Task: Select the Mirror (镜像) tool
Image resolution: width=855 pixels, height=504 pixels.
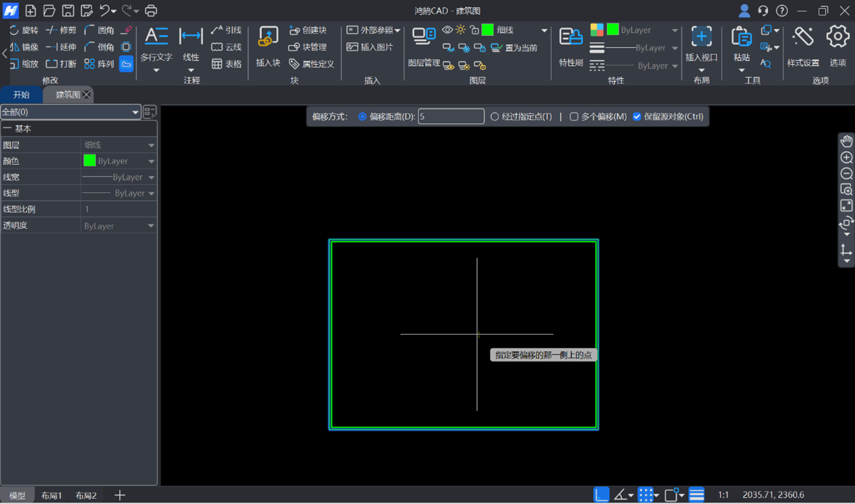Action: 24,47
